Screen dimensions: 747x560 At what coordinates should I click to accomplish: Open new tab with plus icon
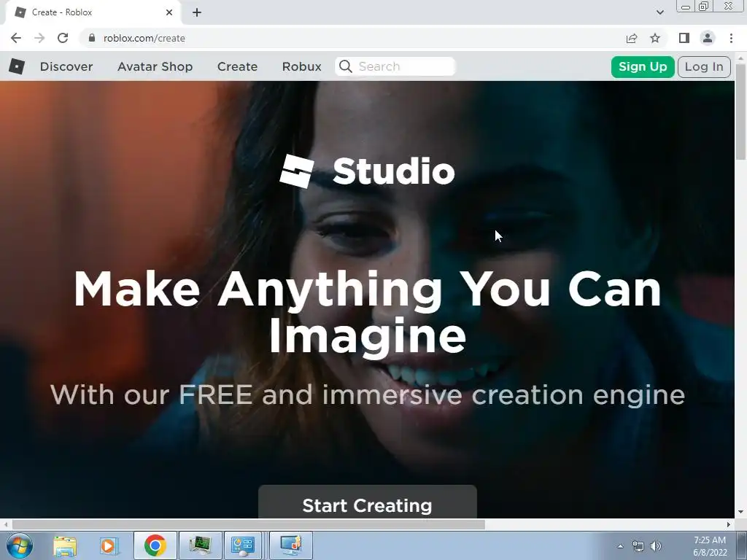coord(197,12)
